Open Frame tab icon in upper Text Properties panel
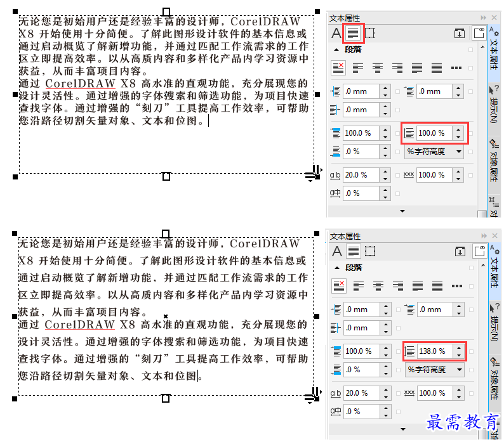This screenshot has width=504, height=442. click(x=369, y=33)
